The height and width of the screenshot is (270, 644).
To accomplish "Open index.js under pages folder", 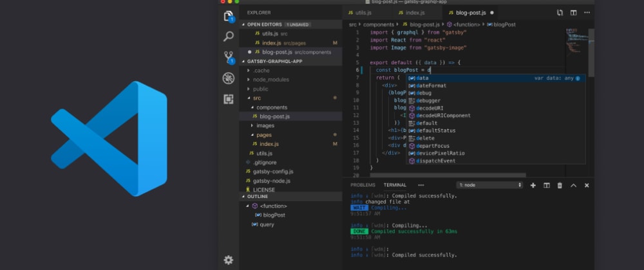I will coord(290,144).
